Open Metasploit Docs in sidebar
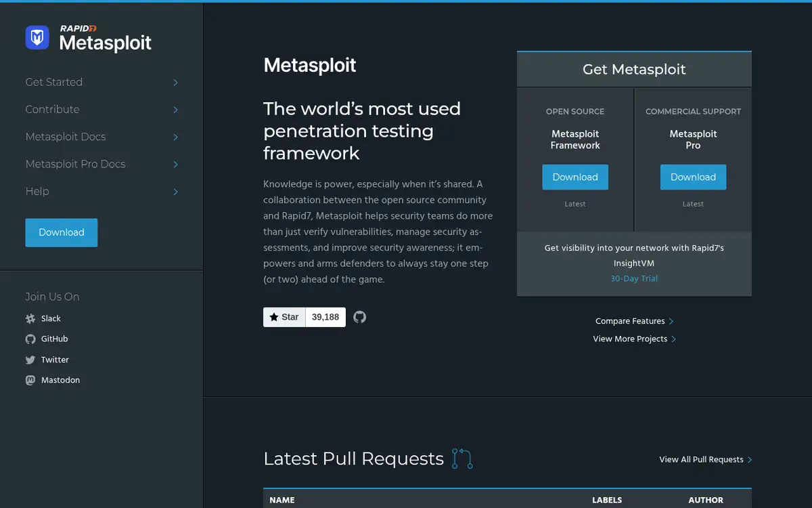Image resolution: width=812 pixels, height=508 pixels. [x=66, y=136]
